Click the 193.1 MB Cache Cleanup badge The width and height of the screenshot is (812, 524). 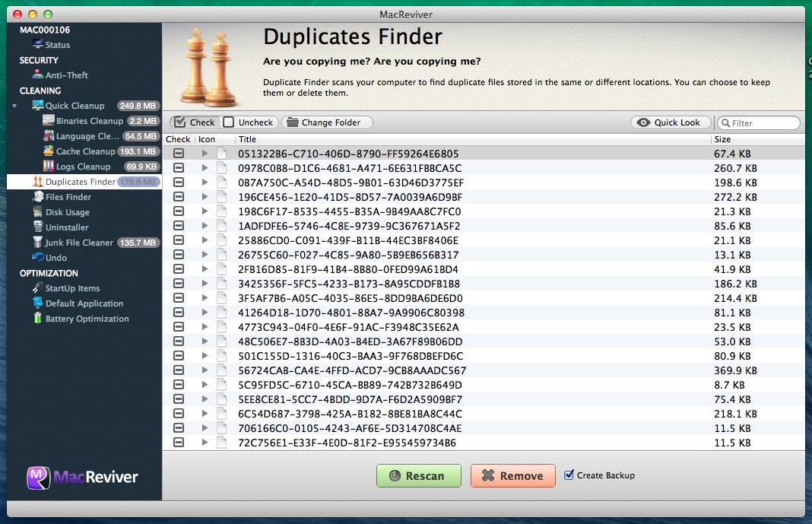138,151
